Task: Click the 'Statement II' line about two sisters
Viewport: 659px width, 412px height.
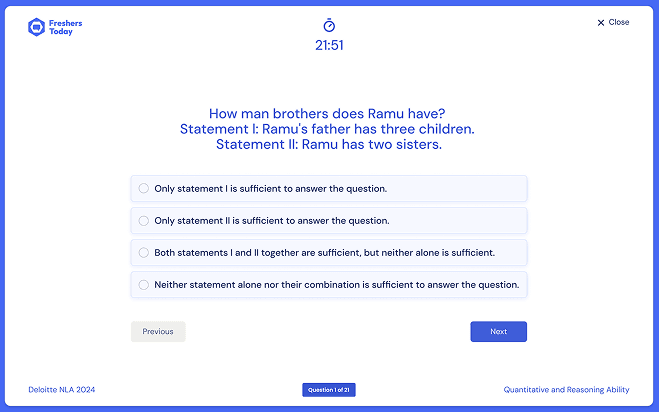Action: [x=329, y=144]
